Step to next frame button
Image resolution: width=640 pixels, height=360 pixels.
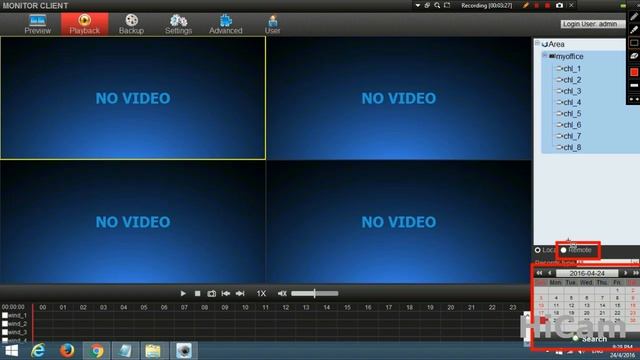tap(240, 293)
